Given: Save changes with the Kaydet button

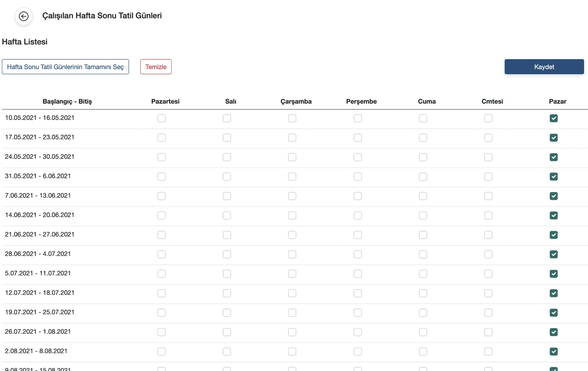Looking at the screenshot, I should [544, 67].
